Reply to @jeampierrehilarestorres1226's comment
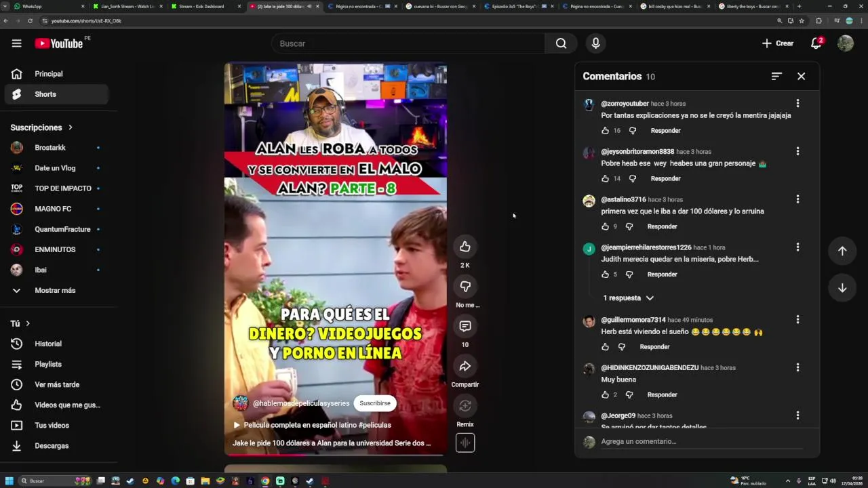Viewport: 868px width, 488px height. [662, 274]
